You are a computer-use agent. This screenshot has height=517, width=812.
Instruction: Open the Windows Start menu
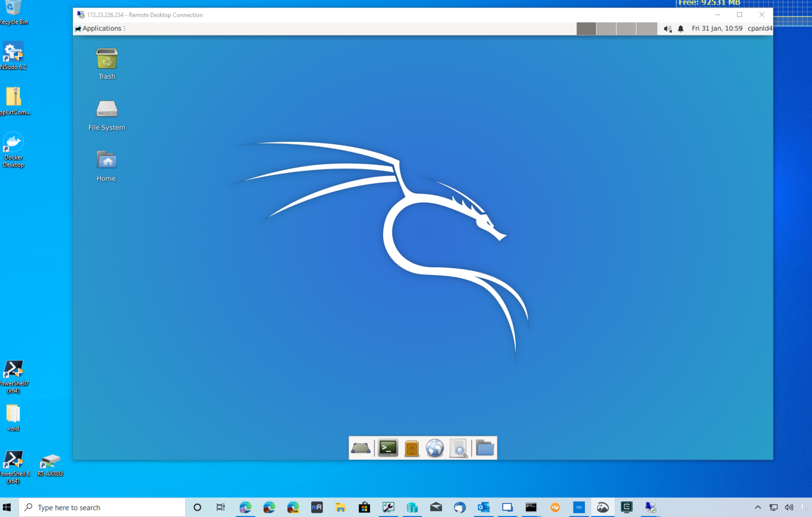(7, 507)
